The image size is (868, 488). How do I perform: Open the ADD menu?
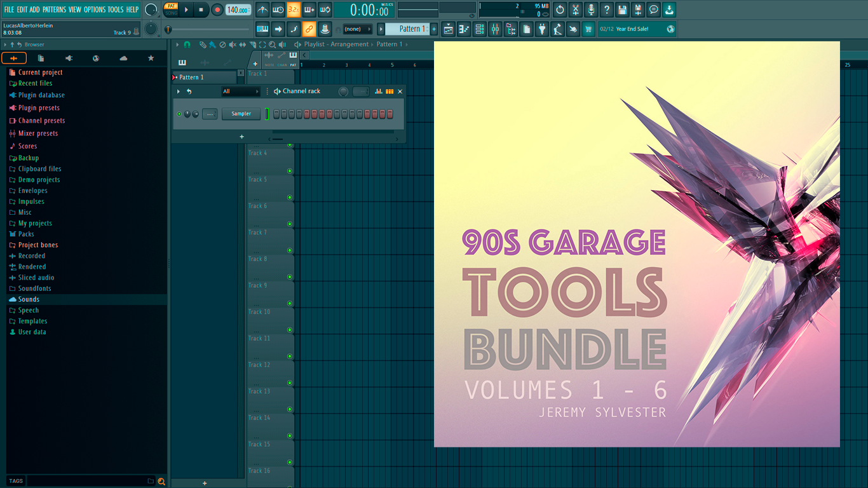tap(35, 10)
